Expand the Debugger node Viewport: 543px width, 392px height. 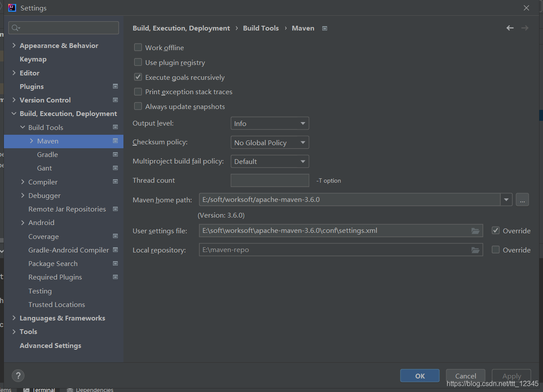[x=23, y=195]
